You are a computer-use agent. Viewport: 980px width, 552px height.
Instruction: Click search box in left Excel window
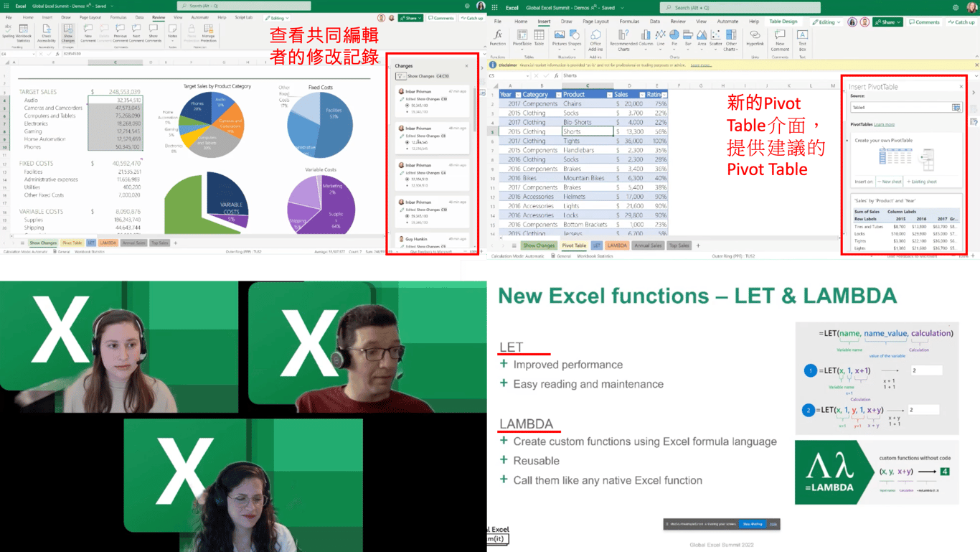244,6
